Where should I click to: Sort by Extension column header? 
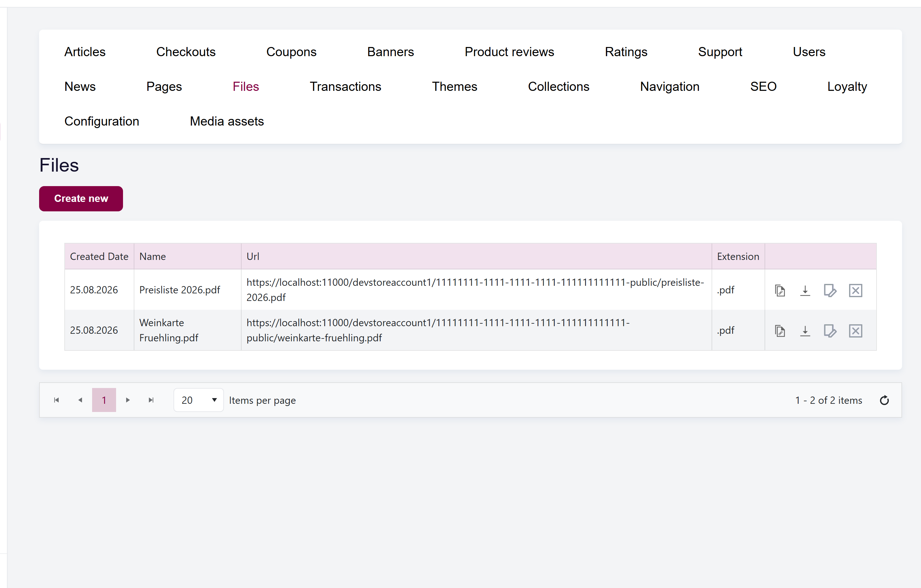tap(738, 256)
